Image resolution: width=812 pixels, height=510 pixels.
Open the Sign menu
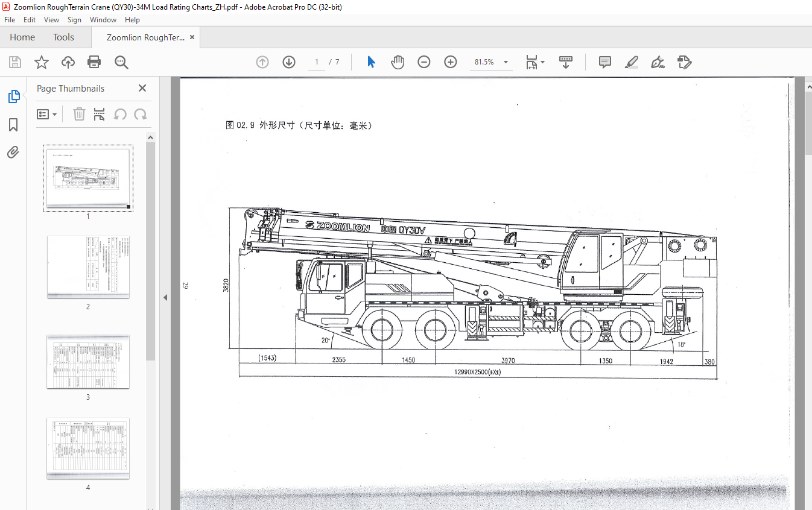(x=74, y=20)
